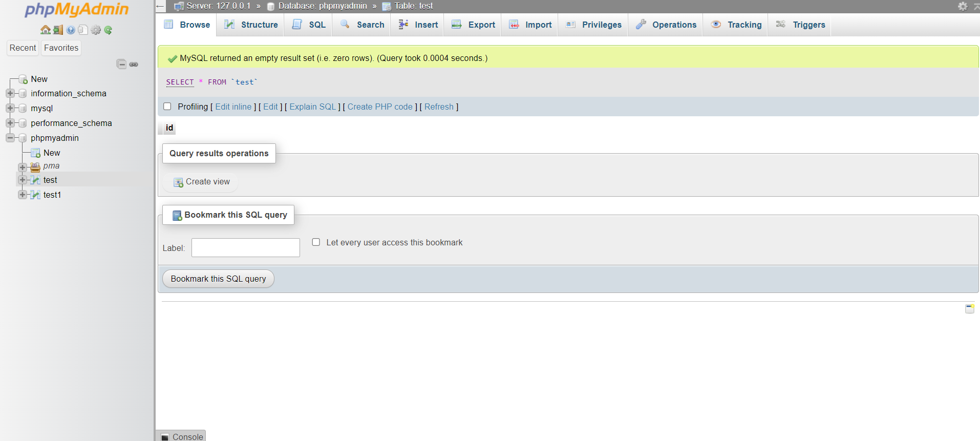Click the Explain SQL link
This screenshot has height=441, width=980.
click(313, 107)
